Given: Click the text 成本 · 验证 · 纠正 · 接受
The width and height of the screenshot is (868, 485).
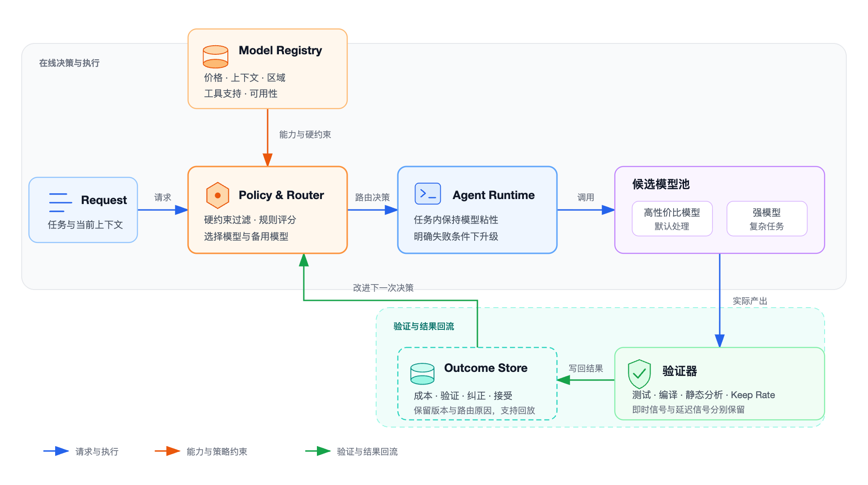Looking at the screenshot, I should (x=463, y=396).
